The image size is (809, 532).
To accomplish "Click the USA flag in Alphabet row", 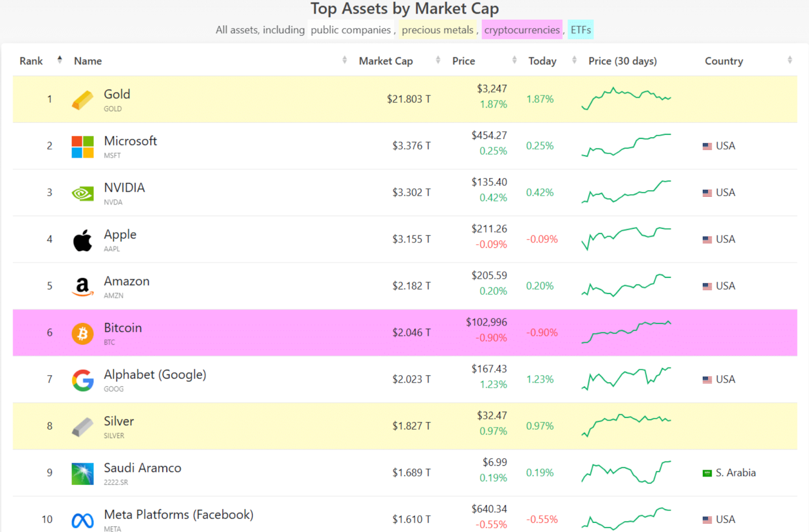I will pyautogui.click(x=707, y=380).
